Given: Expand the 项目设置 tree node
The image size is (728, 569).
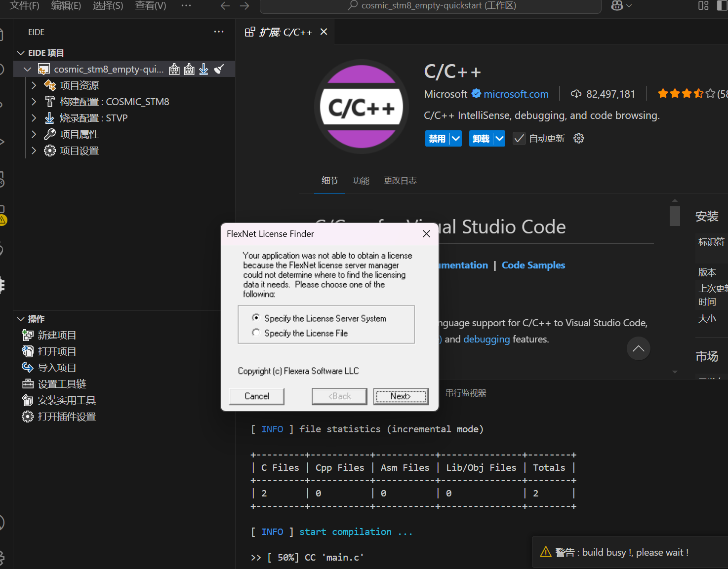Looking at the screenshot, I should 34,151.
